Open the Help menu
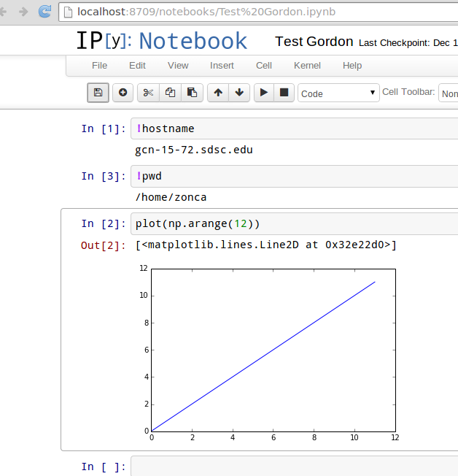 point(352,66)
